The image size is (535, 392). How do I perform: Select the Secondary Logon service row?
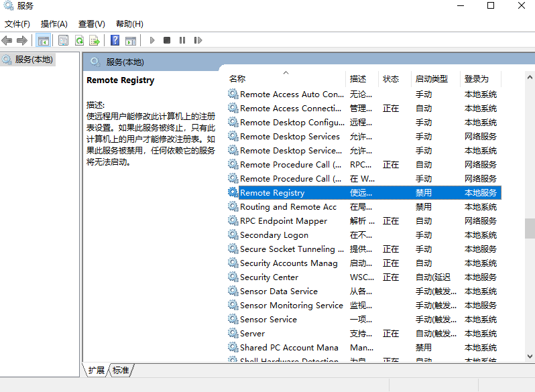tap(274, 235)
